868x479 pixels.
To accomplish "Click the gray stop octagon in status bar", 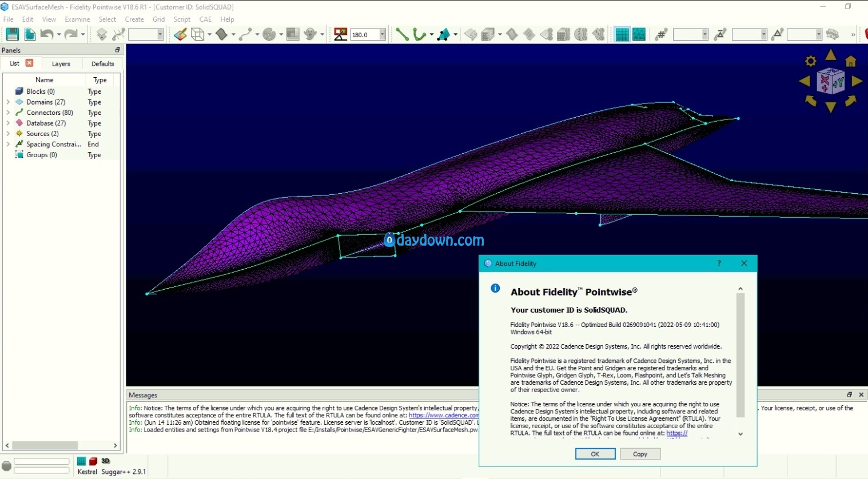I will pyautogui.click(x=6, y=466).
